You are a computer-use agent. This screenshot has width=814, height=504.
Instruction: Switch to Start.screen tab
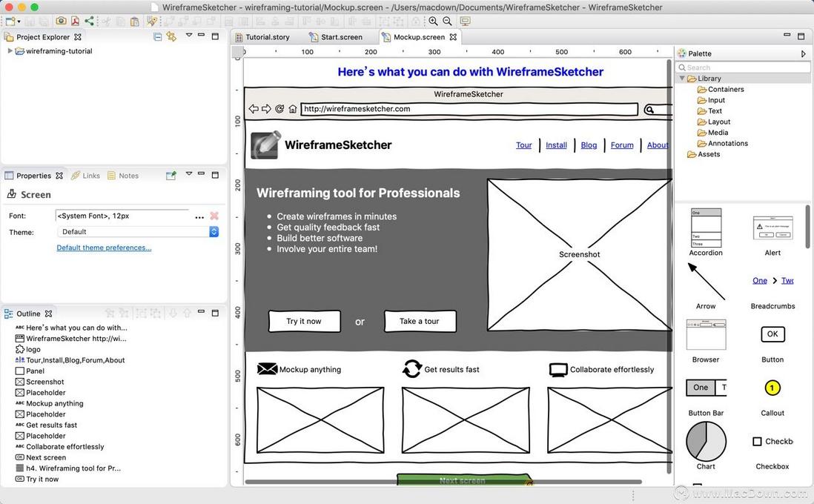tap(337, 37)
